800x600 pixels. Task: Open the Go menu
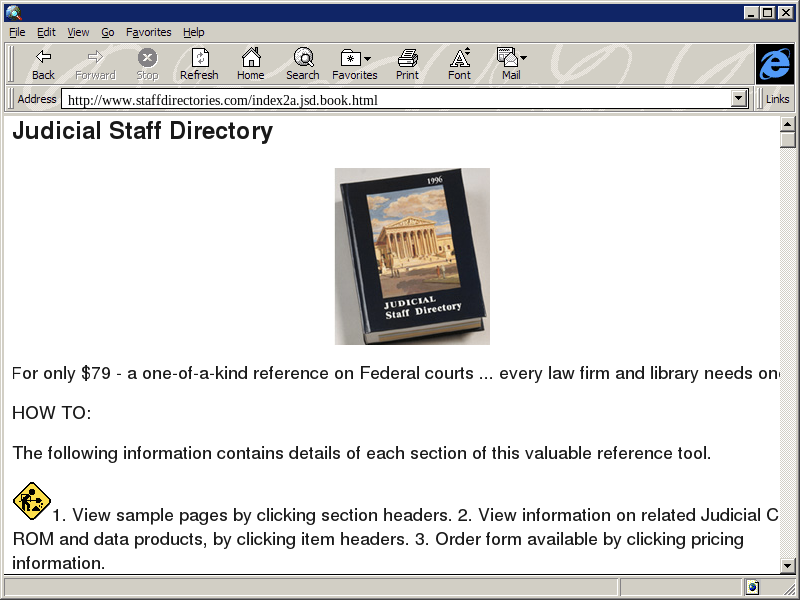(x=107, y=32)
